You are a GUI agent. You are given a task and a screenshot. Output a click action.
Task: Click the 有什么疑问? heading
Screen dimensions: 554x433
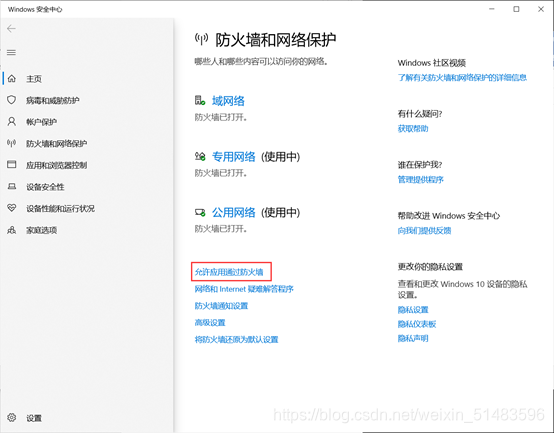click(x=420, y=114)
